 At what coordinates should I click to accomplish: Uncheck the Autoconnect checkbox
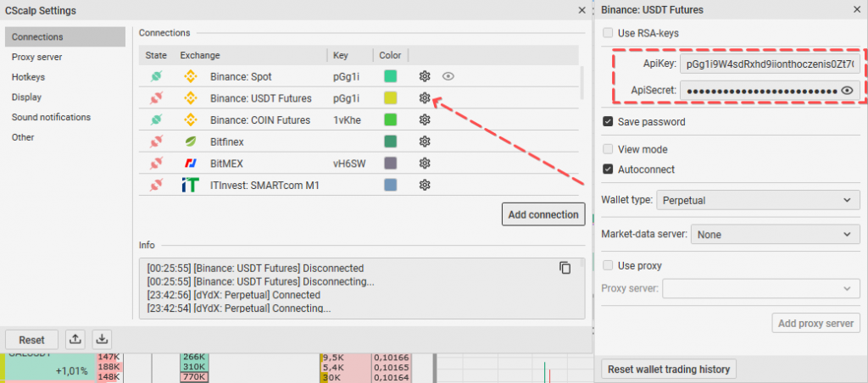pos(608,169)
